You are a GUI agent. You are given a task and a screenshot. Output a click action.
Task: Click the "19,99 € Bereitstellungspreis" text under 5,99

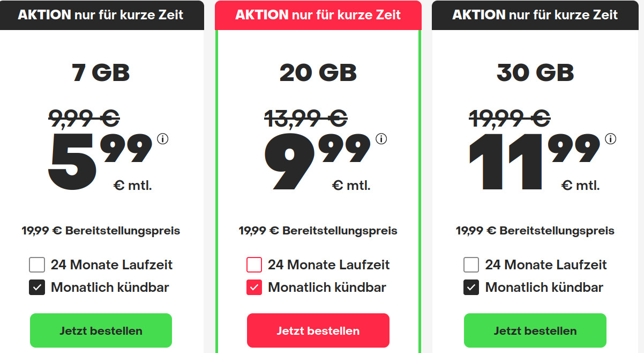[101, 231]
